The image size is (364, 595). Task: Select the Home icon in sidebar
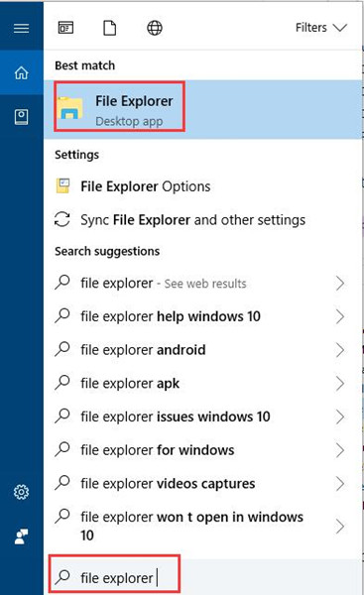pyautogui.click(x=21, y=72)
